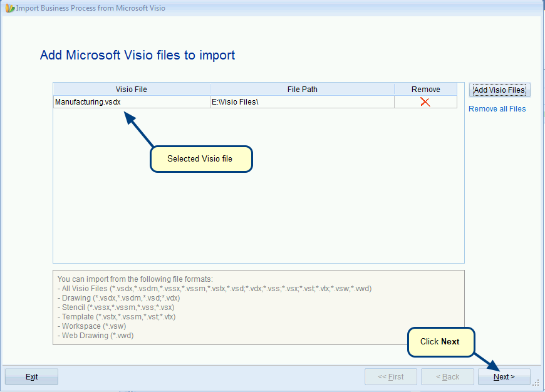Click the window resize grip in the corner

[536, 383]
